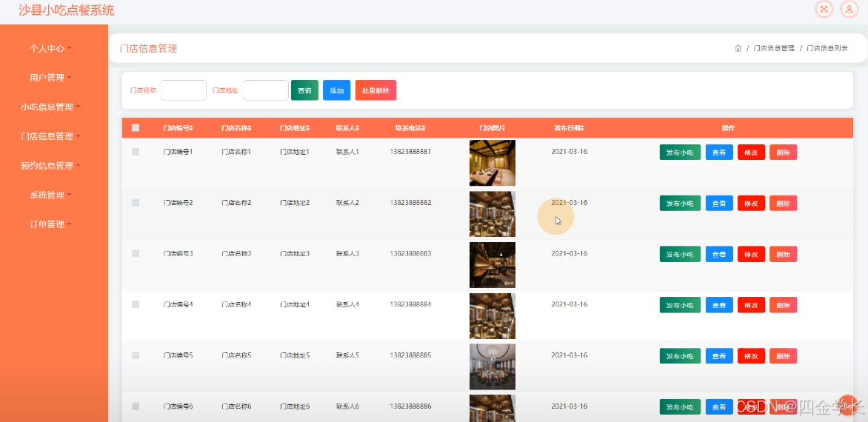Click 查看 for 门店编号3
The image size is (868, 422).
tap(719, 254)
